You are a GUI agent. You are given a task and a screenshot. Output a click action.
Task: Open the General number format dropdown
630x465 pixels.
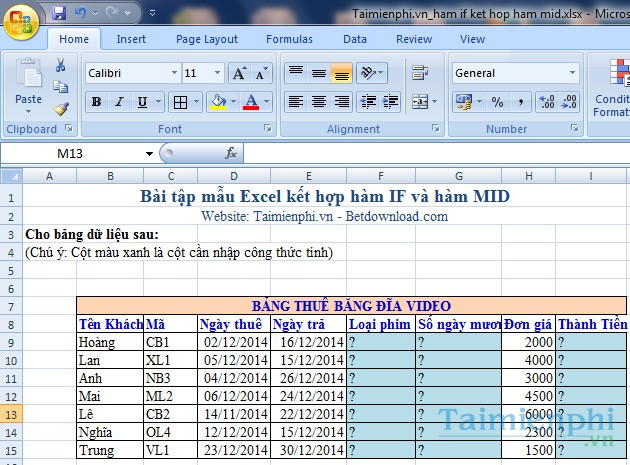(x=572, y=73)
